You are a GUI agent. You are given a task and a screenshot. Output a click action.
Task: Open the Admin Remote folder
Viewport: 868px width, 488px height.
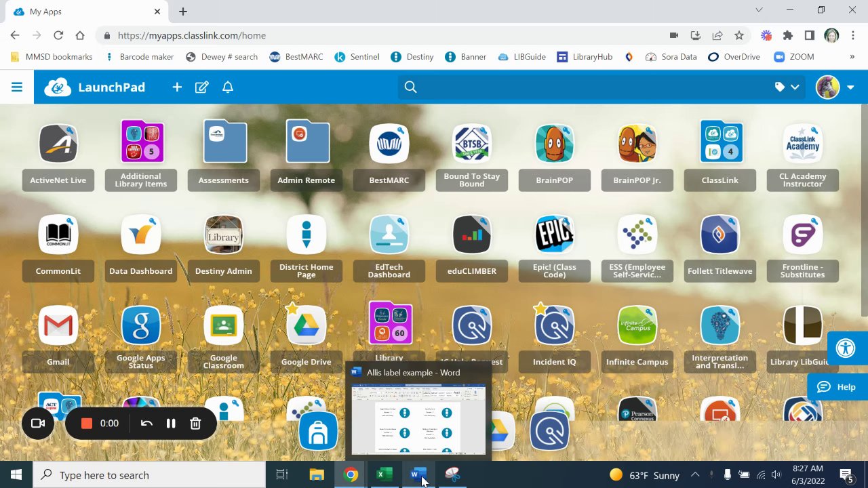[307, 142]
